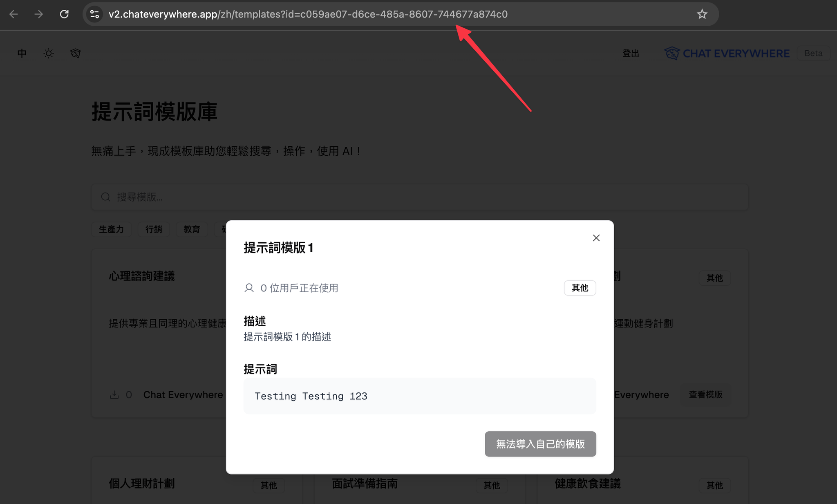Screen dimensions: 837x504
Task: Click the 提示詞模版庫 page heading
Action: click(154, 112)
